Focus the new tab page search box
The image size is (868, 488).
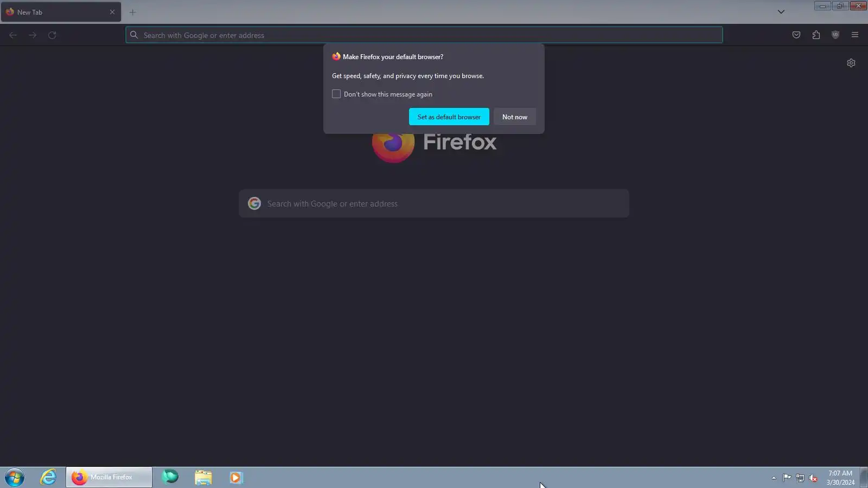(x=434, y=203)
